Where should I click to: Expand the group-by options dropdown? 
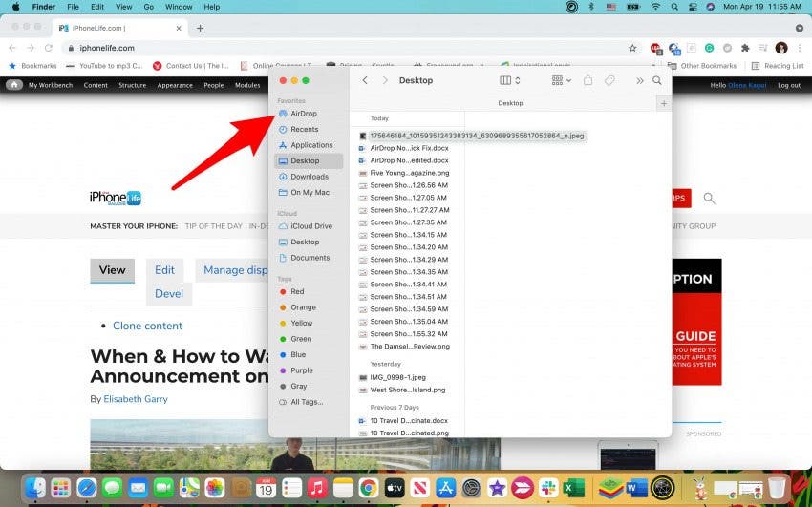[561, 80]
